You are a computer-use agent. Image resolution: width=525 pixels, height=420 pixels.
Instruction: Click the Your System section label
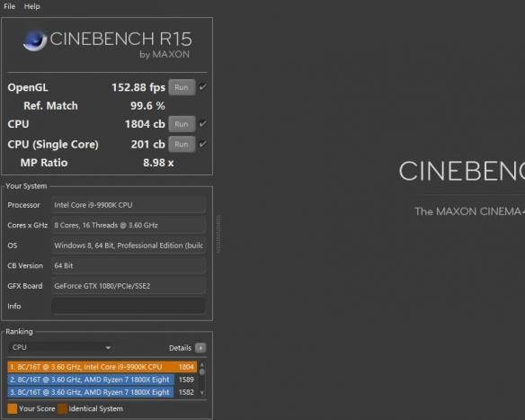coord(26,186)
